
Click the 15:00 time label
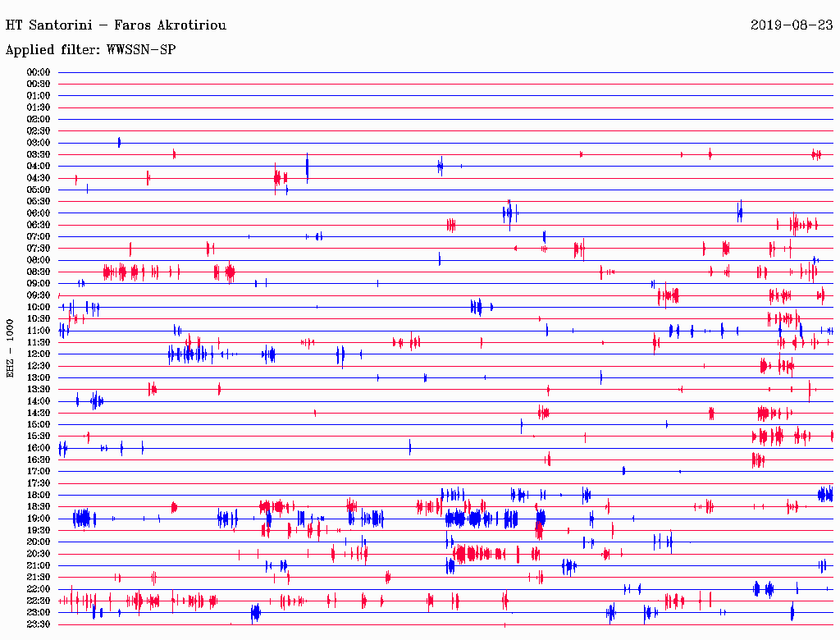[39, 424]
